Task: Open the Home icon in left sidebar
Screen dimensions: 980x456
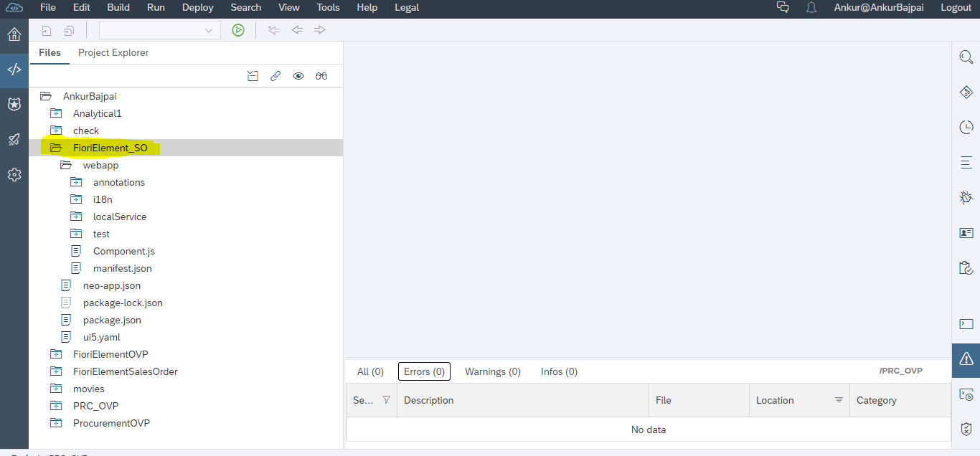Action: click(x=14, y=34)
